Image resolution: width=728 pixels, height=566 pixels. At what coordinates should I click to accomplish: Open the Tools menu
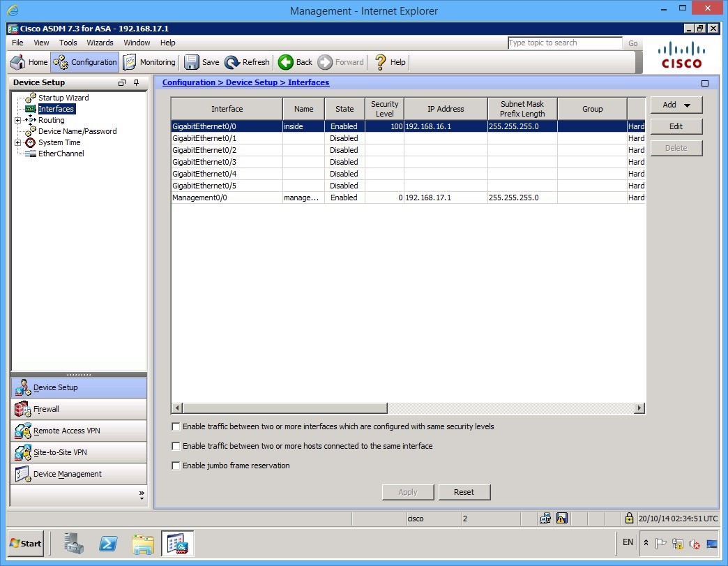(x=68, y=43)
